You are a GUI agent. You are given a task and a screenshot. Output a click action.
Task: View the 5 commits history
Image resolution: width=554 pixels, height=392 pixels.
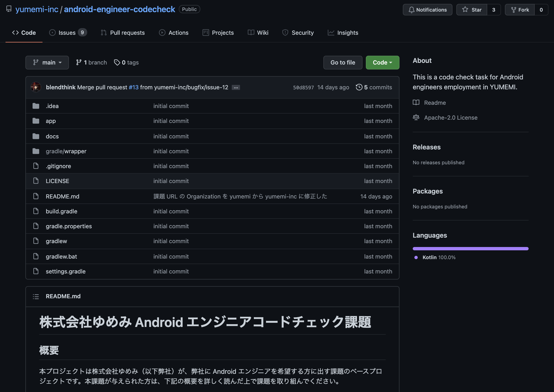(x=374, y=87)
